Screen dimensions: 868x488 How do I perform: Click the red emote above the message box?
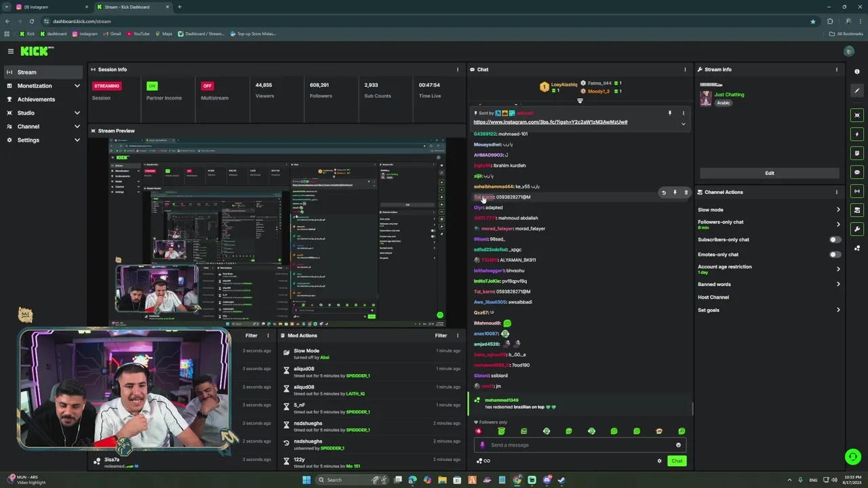tap(478, 431)
